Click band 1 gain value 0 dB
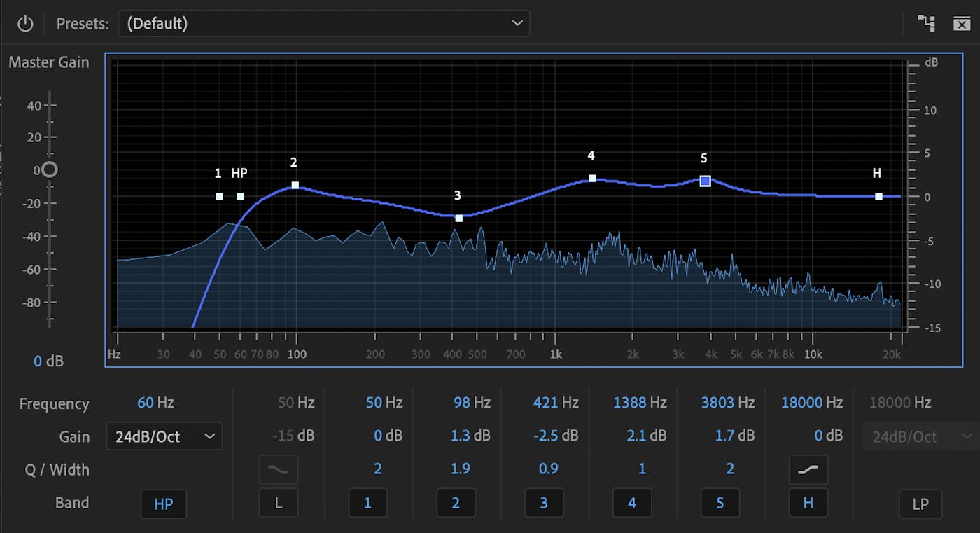Image resolution: width=980 pixels, height=533 pixels. [x=388, y=436]
